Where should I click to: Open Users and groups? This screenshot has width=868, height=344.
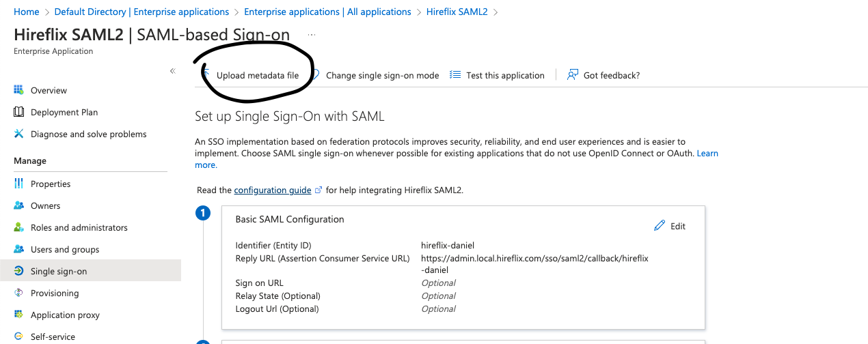(x=65, y=249)
